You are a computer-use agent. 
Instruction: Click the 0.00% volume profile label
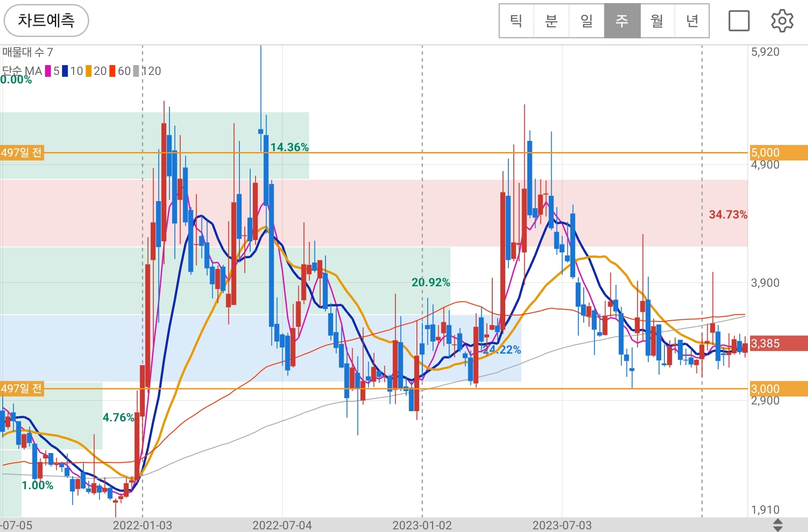click(16, 80)
